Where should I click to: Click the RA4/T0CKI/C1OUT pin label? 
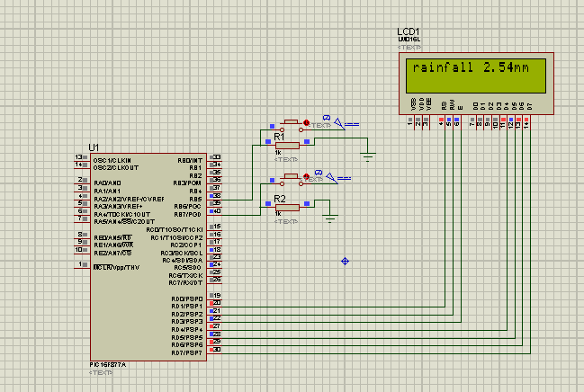click(x=122, y=214)
